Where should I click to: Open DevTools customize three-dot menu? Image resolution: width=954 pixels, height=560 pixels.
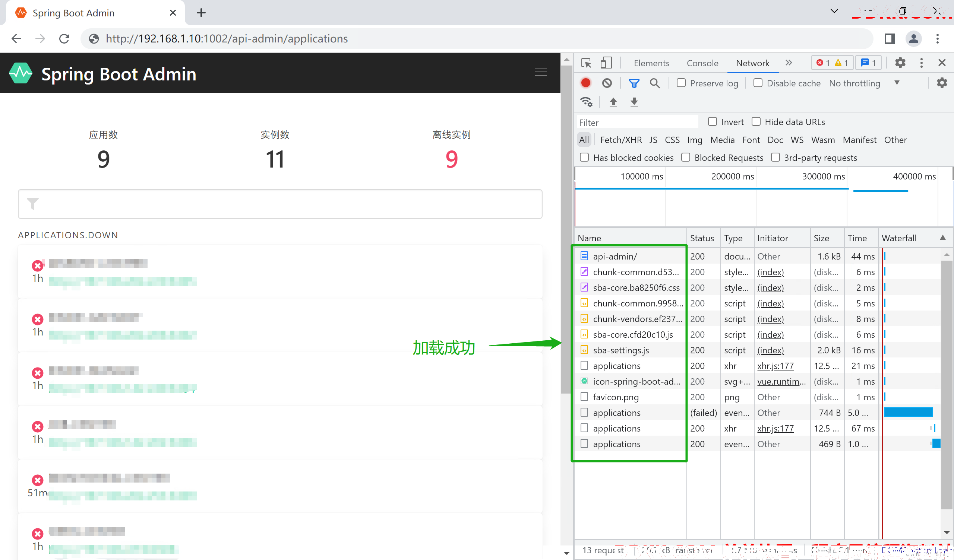pos(921,63)
